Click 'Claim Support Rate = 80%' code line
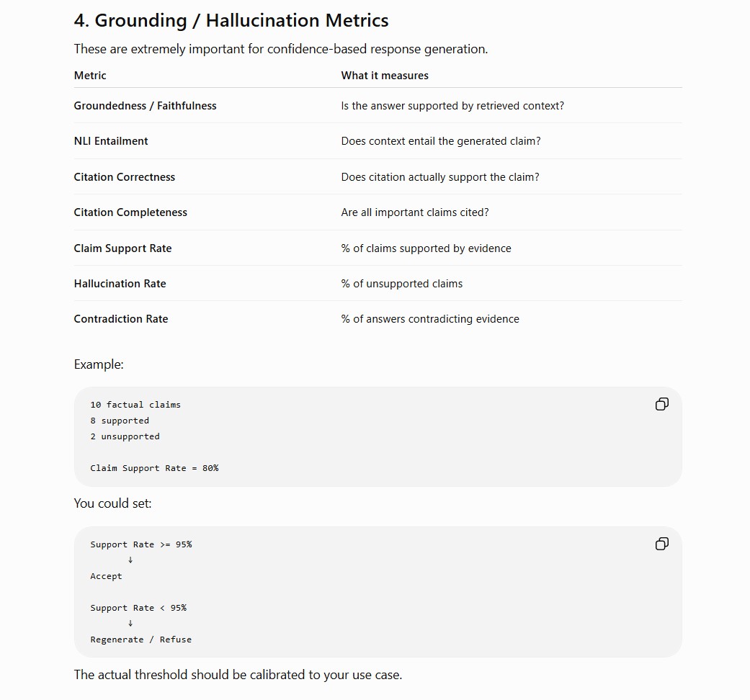The width and height of the screenshot is (750, 700). pos(154,468)
